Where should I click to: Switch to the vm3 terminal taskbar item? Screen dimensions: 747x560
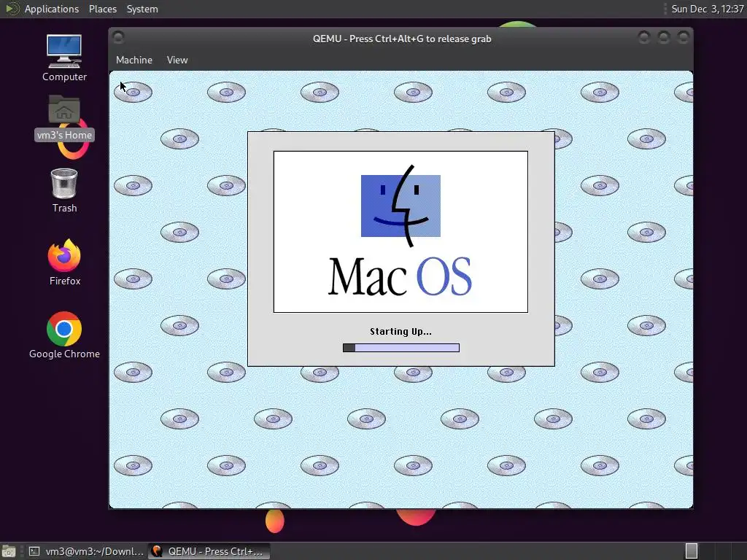tap(87, 551)
